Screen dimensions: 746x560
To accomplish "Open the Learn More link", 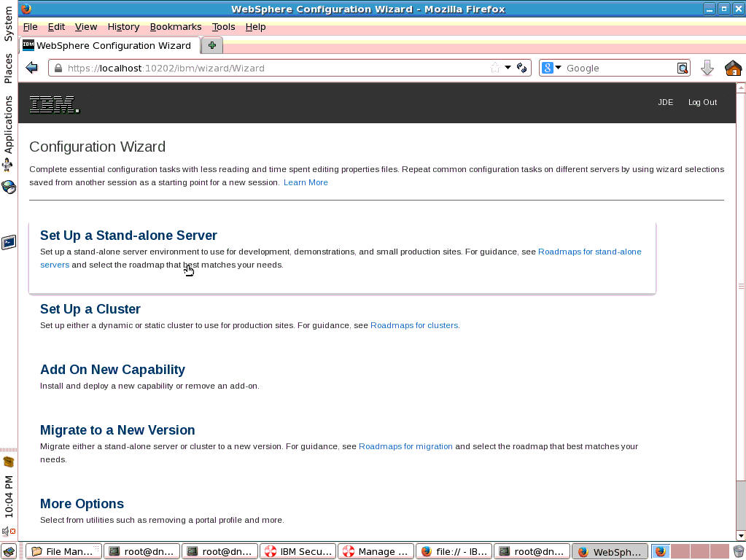I will tap(306, 182).
